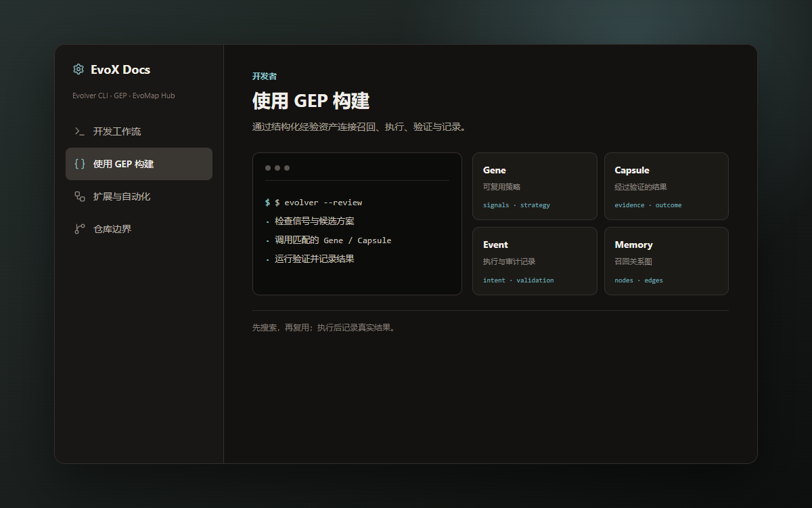Image resolution: width=812 pixels, height=508 pixels.
Task: Open the Memory card
Action: click(667, 261)
